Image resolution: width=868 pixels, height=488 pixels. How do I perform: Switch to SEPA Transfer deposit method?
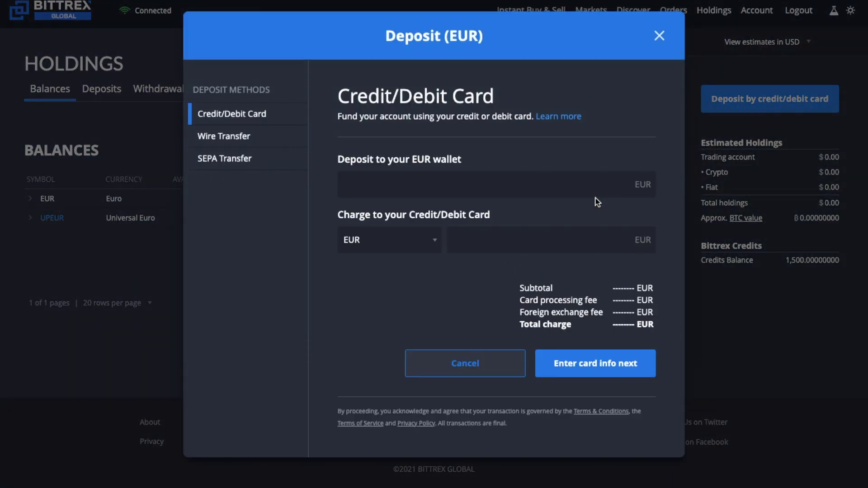(225, 158)
